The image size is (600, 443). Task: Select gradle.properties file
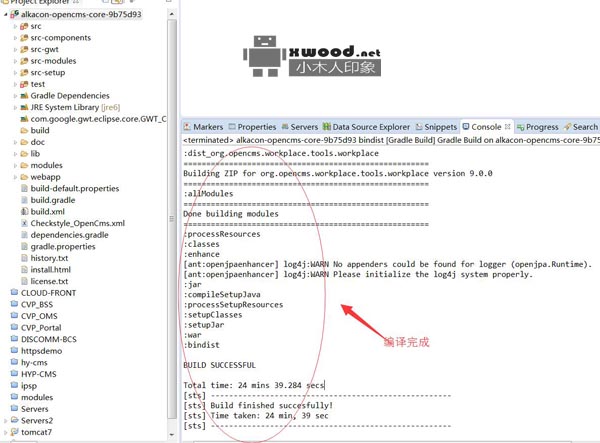[x=63, y=247]
